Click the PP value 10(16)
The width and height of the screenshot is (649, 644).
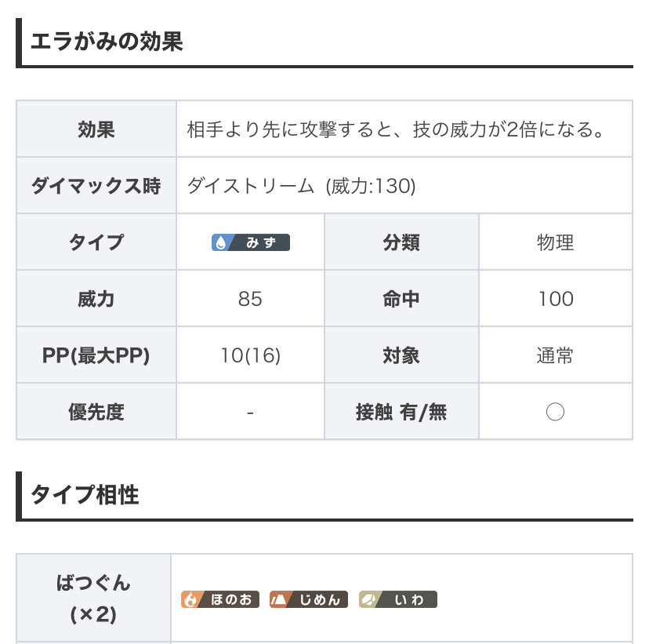pyautogui.click(x=250, y=355)
